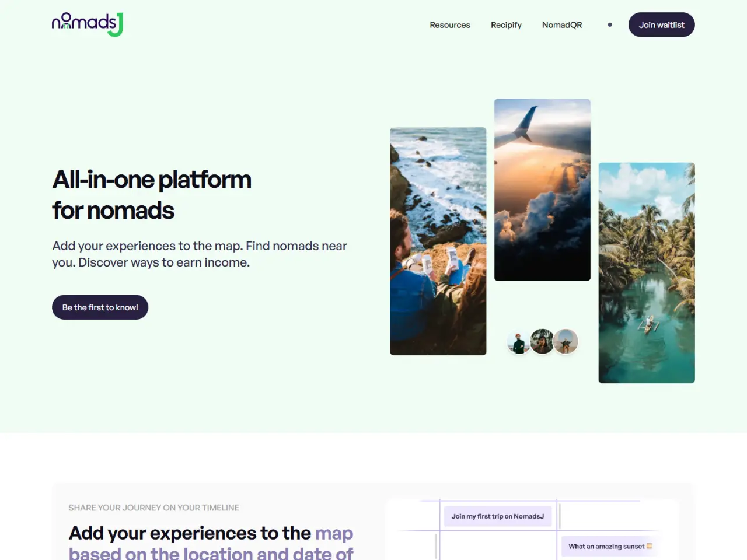The width and height of the screenshot is (747, 560).
Task: Click the purple word map in heading
Action: (x=334, y=533)
